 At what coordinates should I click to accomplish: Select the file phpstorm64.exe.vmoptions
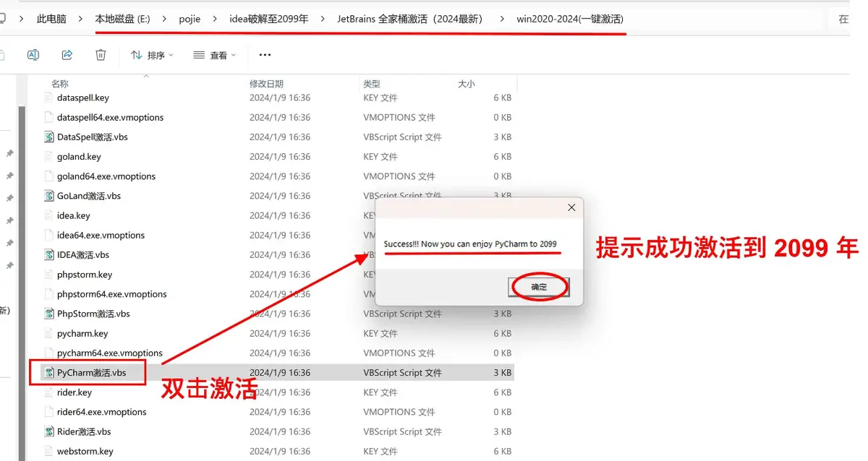coord(112,294)
